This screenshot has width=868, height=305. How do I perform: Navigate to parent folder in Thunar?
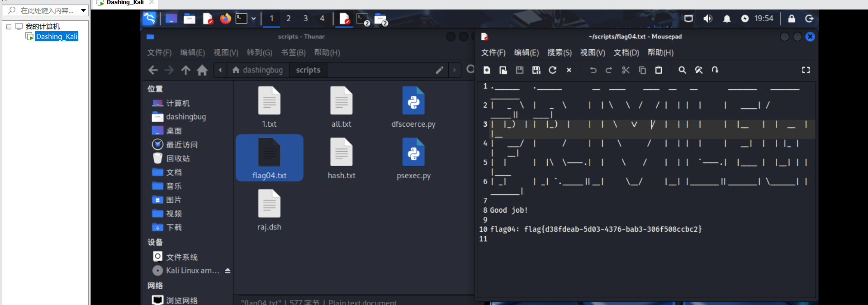(185, 70)
